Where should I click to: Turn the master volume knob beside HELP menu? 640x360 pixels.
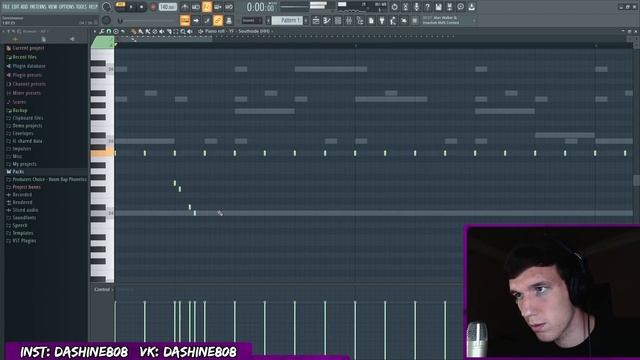pos(106,7)
